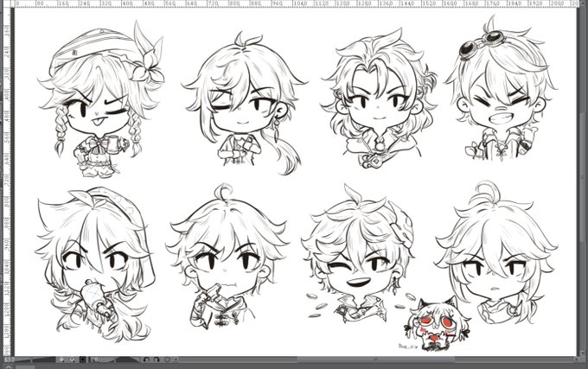Click the zoom percentage field showing 63.2
Image resolution: width=588 pixels, height=369 pixels.
[9, 359]
